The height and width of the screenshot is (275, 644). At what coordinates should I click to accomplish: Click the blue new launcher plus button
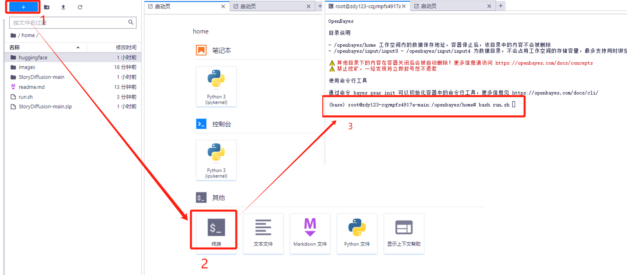(x=23, y=7)
